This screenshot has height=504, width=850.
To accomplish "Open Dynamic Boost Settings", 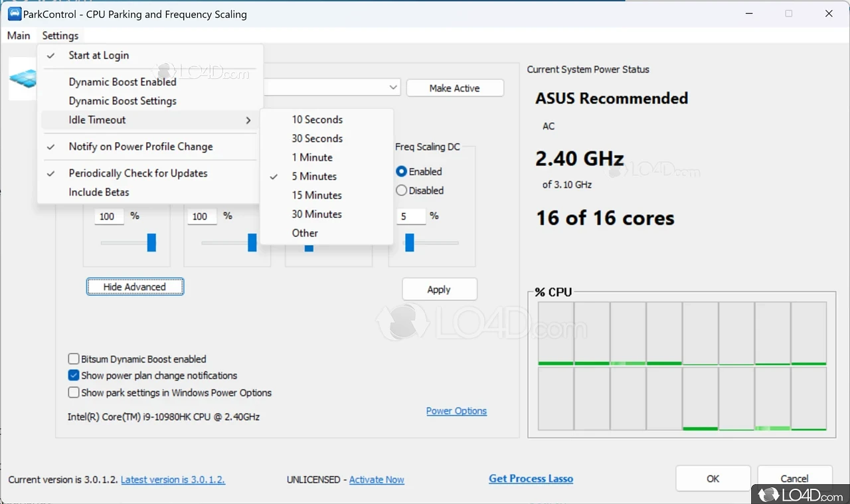I will (x=150, y=101).
